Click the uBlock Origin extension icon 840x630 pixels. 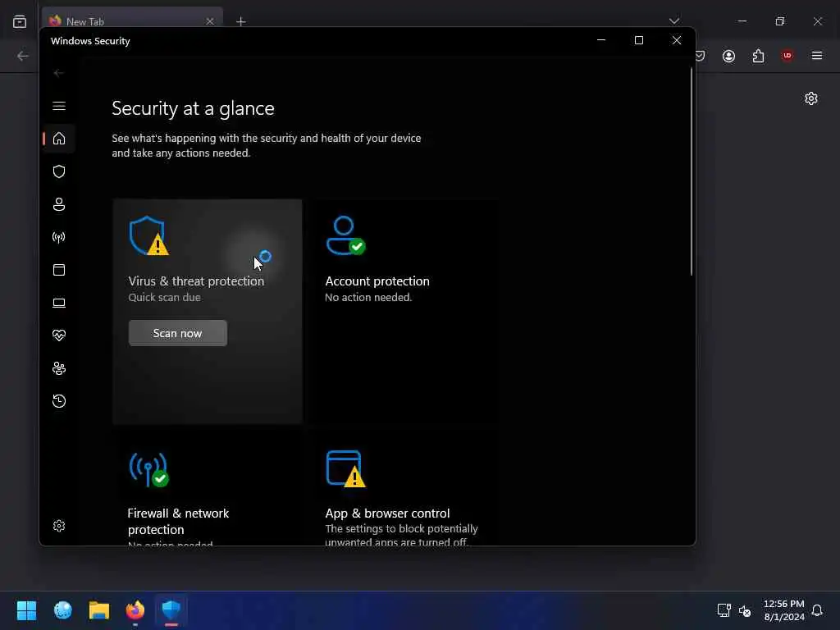coord(787,56)
